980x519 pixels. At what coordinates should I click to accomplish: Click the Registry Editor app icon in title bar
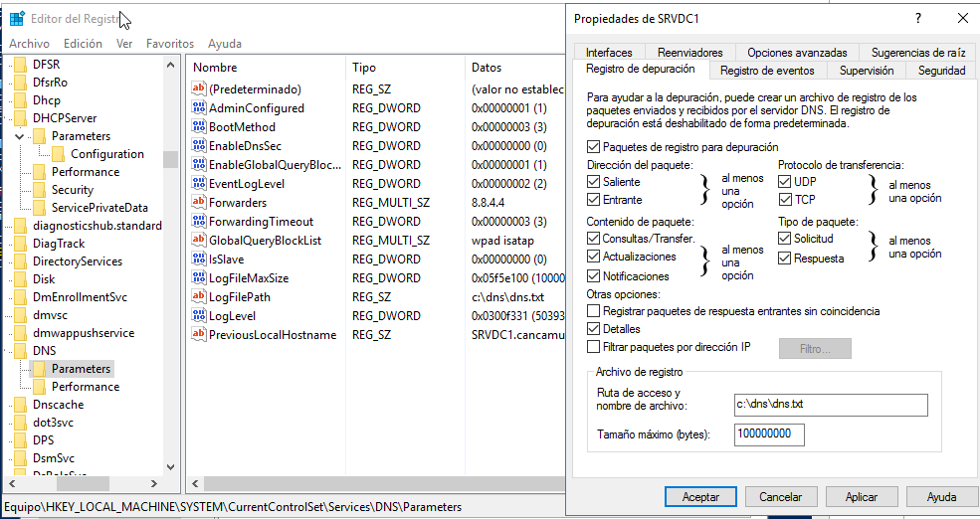point(17,18)
